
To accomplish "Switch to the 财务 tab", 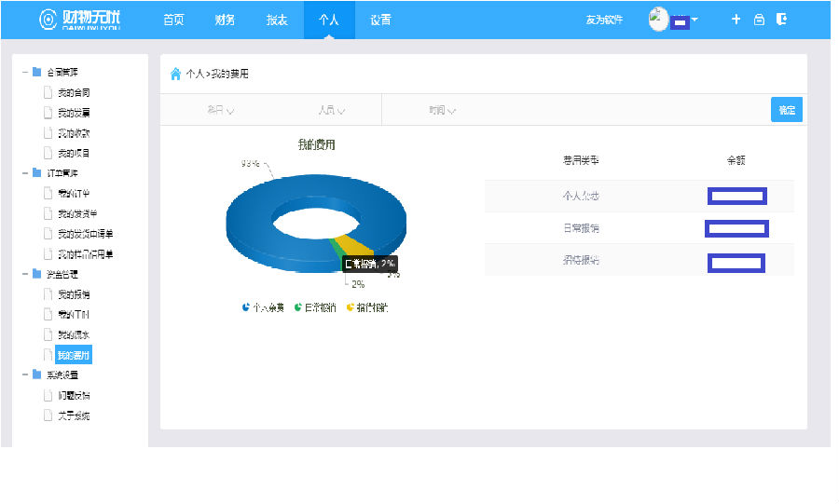I will click(225, 20).
